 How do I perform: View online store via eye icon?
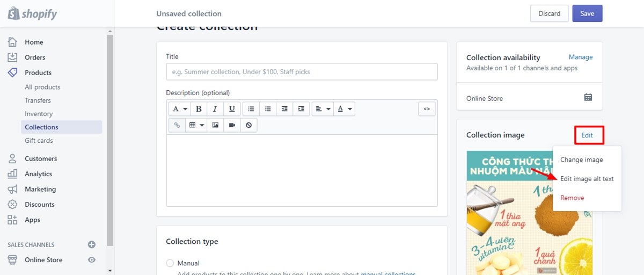[92, 260]
